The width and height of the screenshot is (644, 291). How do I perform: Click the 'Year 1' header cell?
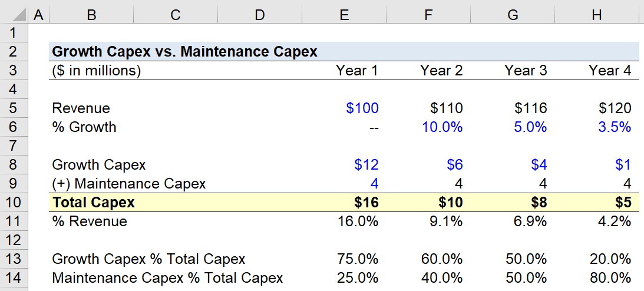coord(357,71)
